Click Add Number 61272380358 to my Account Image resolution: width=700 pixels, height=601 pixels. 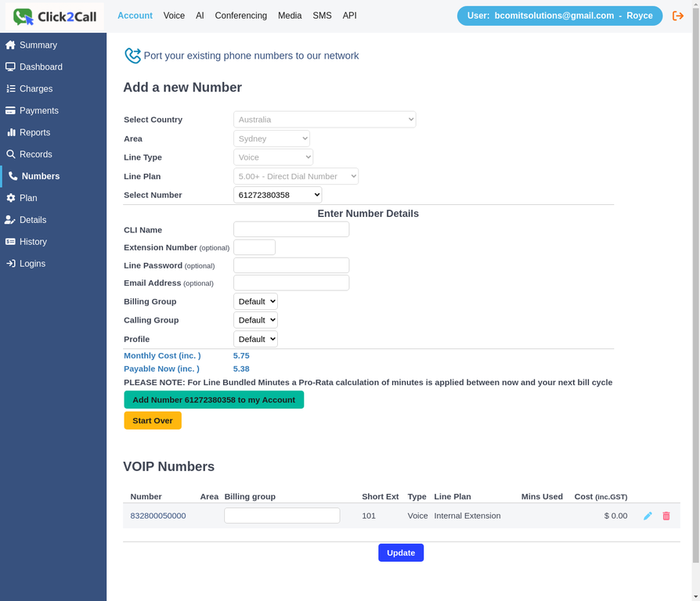click(214, 399)
